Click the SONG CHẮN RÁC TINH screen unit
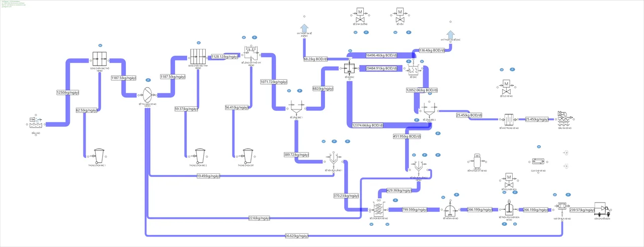Screen dimensions: 644x247 point(198,55)
